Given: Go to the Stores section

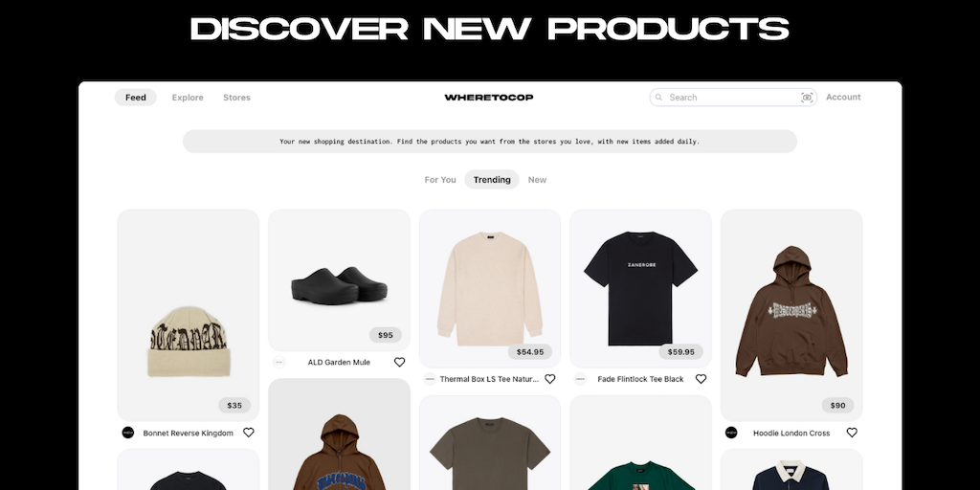Looking at the screenshot, I should [237, 98].
